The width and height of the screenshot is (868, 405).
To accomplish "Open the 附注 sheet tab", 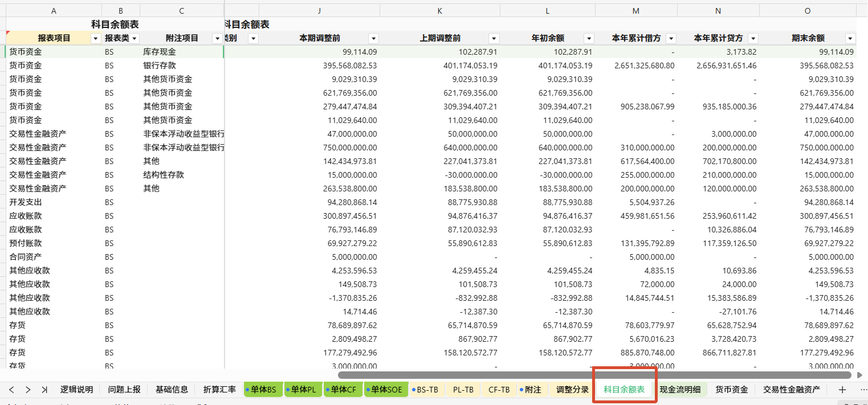I will point(532,390).
